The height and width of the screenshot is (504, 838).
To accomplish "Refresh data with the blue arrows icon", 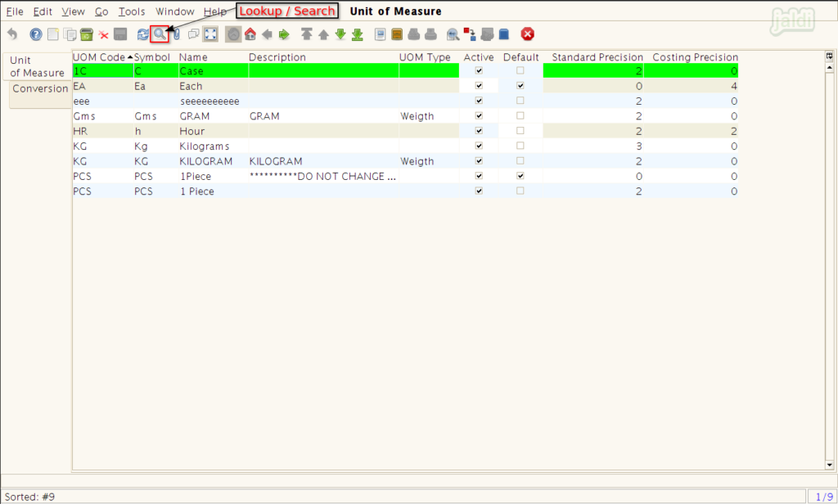I will (x=142, y=34).
